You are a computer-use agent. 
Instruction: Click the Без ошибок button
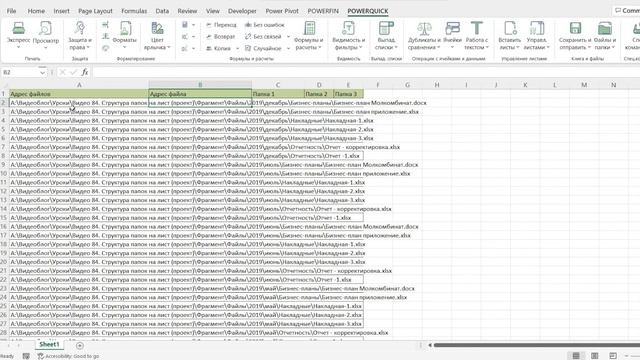(x=264, y=25)
